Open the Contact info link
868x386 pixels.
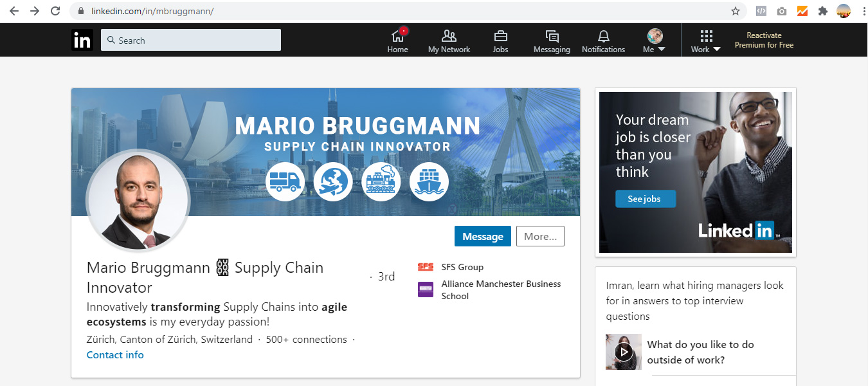point(115,355)
